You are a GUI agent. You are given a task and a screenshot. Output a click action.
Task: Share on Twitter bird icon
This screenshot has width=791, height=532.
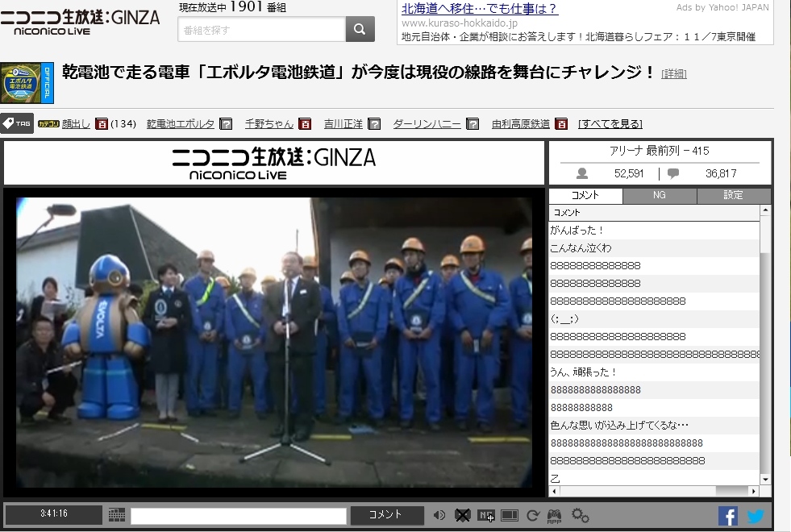pyautogui.click(x=756, y=517)
